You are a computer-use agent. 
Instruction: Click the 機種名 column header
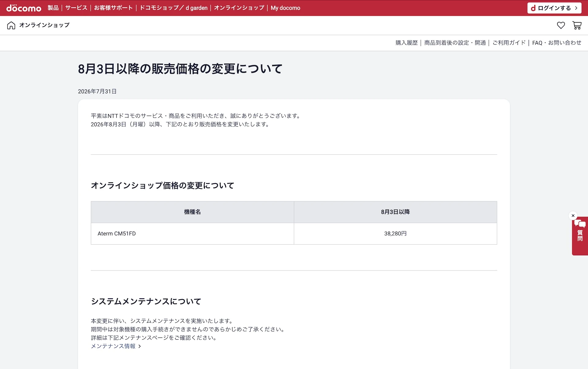tap(192, 212)
